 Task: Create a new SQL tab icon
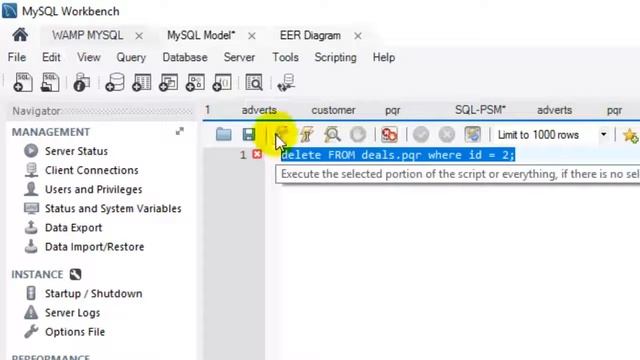[23, 82]
